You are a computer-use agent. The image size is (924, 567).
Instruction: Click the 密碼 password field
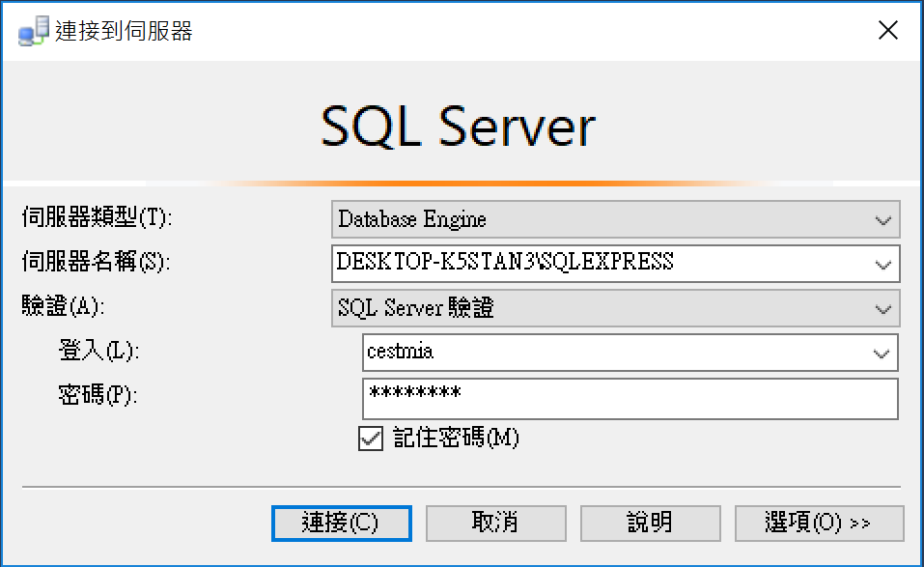pyautogui.click(x=630, y=399)
